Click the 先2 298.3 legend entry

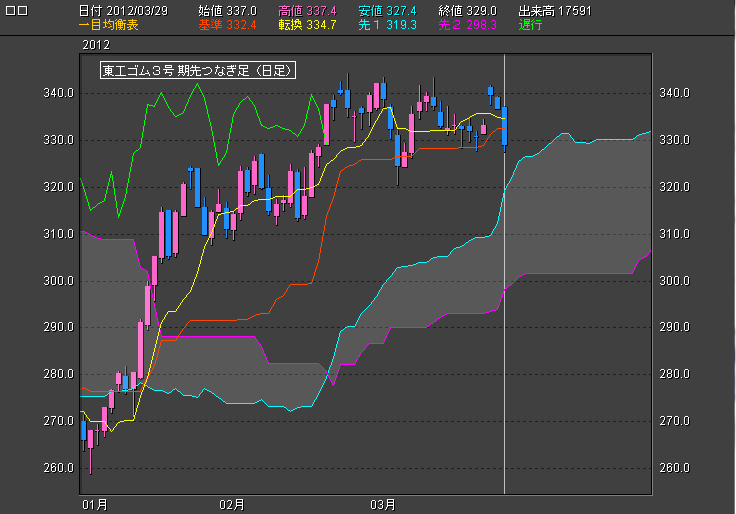[x=468, y=24]
